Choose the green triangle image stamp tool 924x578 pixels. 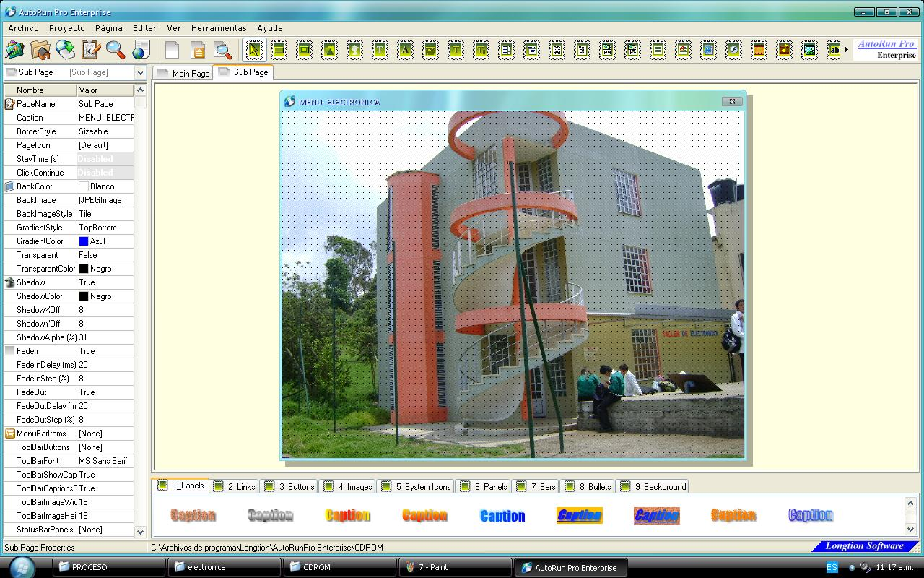pyautogui.click(x=330, y=50)
